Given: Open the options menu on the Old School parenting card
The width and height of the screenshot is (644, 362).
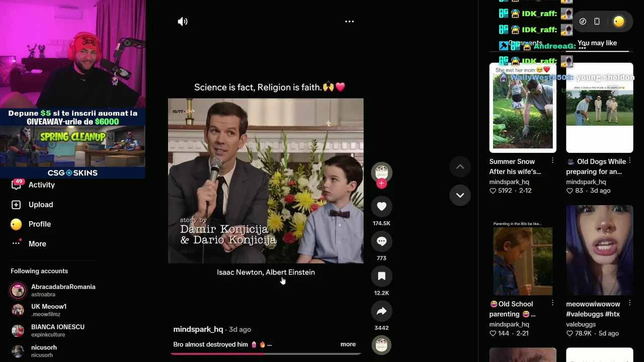Looking at the screenshot, I should pyautogui.click(x=552, y=303).
